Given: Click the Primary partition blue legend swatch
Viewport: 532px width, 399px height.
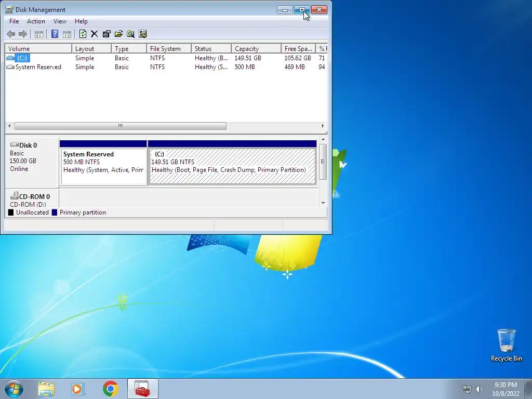Looking at the screenshot, I should tap(54, 212).
